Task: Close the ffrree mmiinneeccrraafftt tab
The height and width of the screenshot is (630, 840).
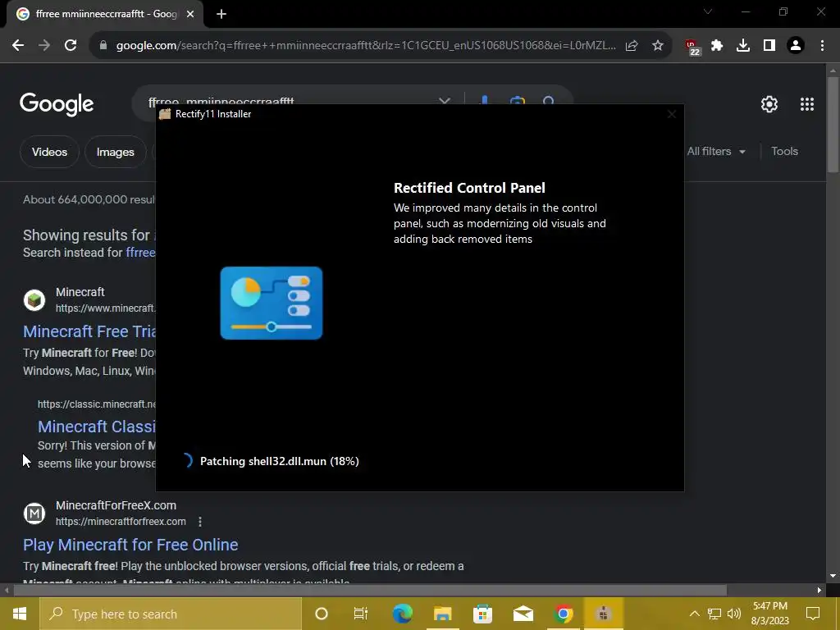Action: [x=190, y=14]
